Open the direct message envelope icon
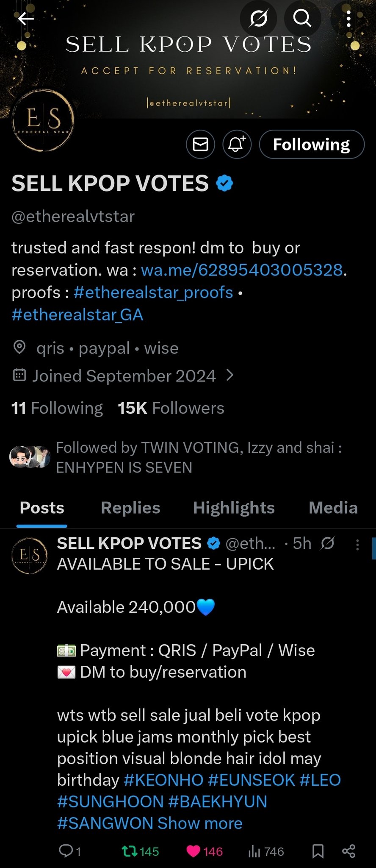The width and height of the screenshot is (376, 868). point(200,145)
